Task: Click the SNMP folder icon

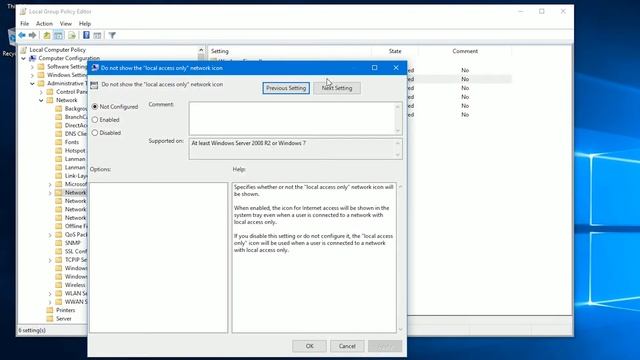Action: [59, 243]
